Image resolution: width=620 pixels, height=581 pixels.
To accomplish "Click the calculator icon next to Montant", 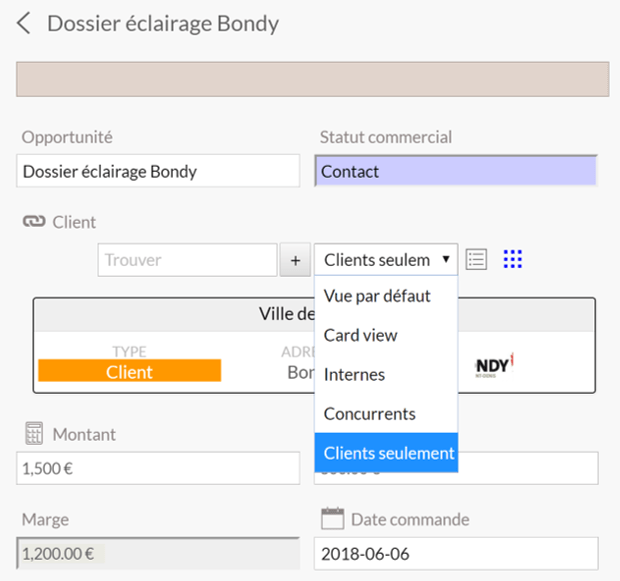I will coord(34,434).
